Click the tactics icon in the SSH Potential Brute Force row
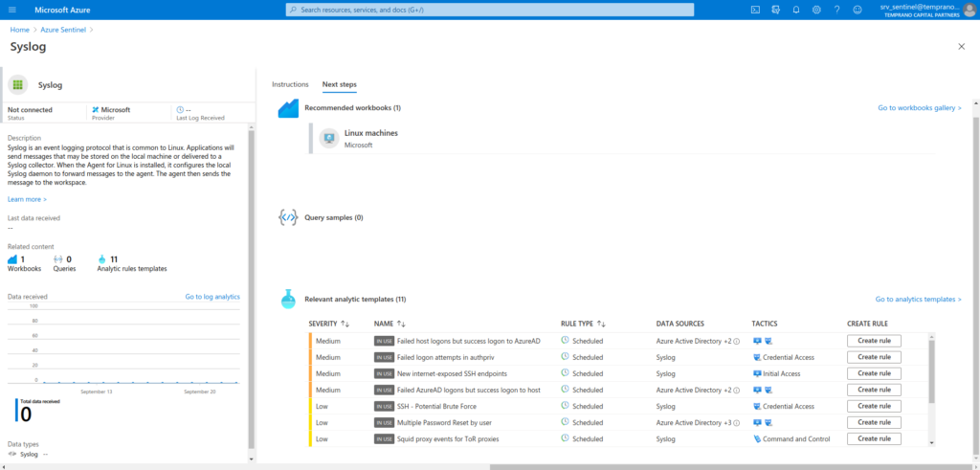Screen dimensions: 980x470 pyautogui.click(x=758, y=406)
